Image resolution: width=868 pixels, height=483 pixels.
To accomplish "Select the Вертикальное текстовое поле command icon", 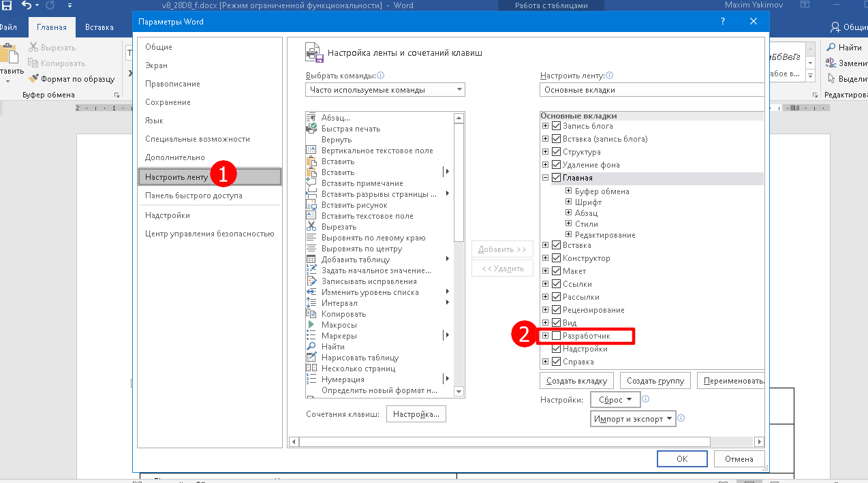I will (311, 151).
